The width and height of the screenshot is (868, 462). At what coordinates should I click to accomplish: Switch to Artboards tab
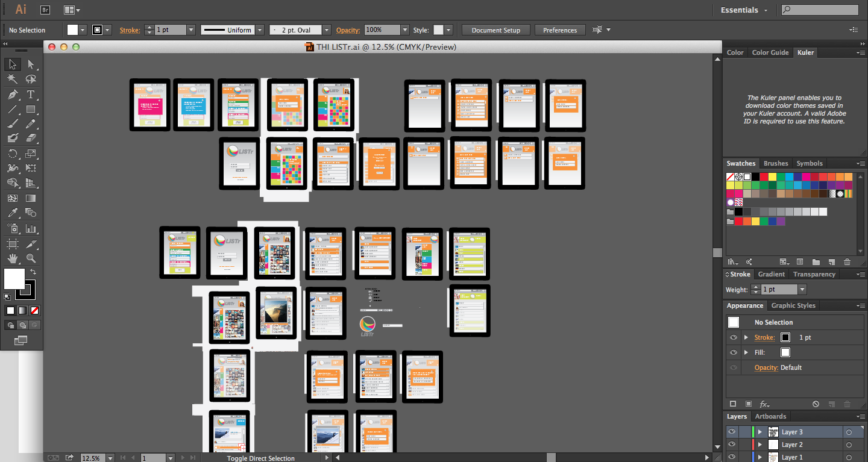pyautogui.click(x=771, y=416)
